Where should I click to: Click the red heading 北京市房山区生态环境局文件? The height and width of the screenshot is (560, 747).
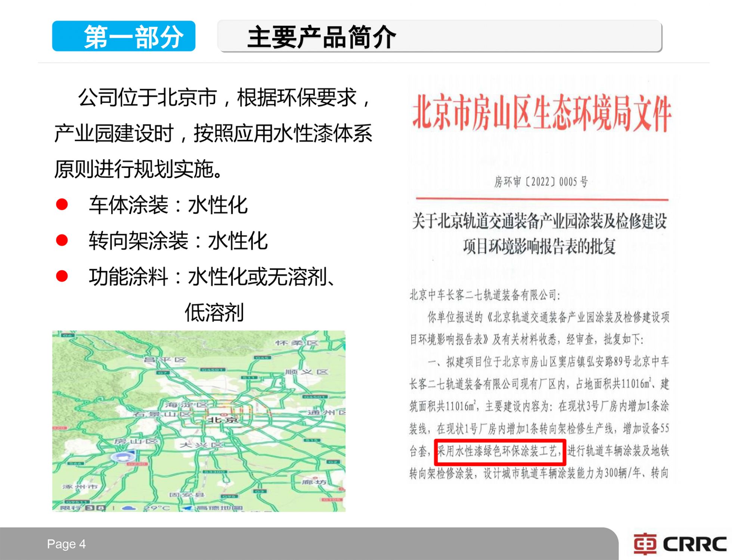click(542, 113)
